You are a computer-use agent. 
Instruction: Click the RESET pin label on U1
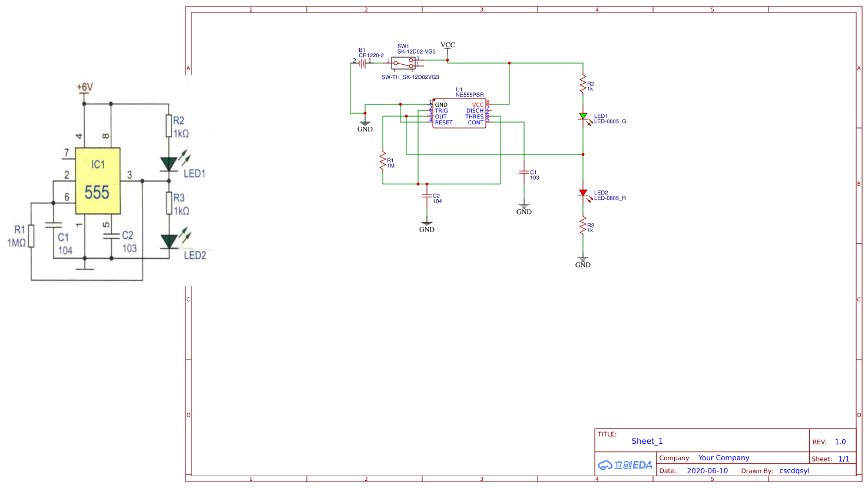(444, 123)
